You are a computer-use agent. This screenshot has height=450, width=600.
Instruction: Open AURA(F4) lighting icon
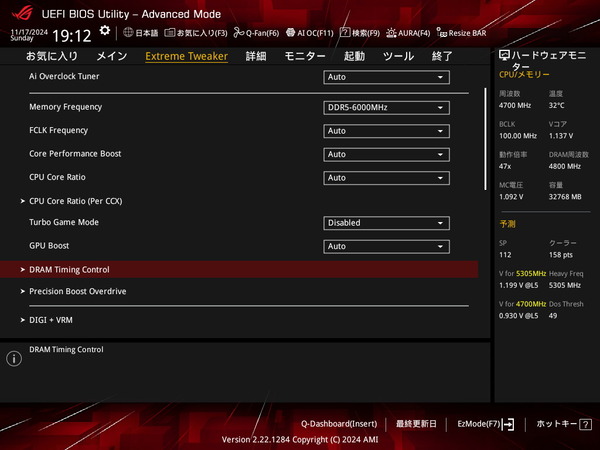tap(391, 33)
